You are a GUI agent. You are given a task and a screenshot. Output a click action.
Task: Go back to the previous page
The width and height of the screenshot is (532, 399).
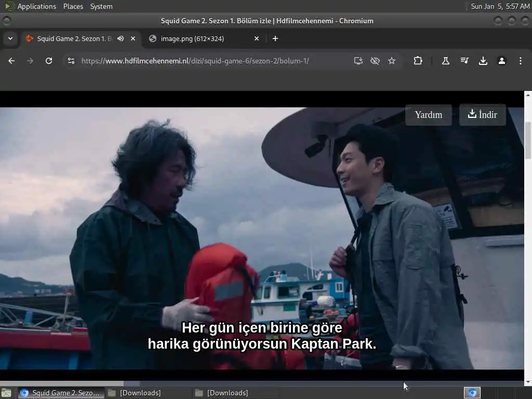click(x=11, y=61)
